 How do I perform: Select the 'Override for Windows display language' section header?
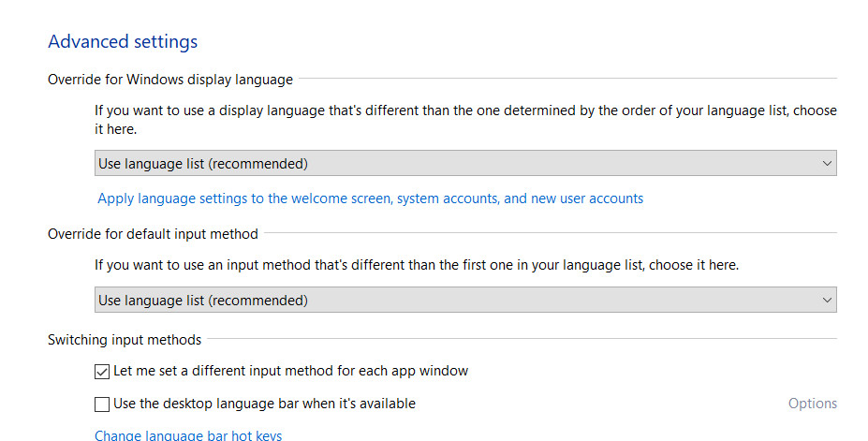pos(170,80)
